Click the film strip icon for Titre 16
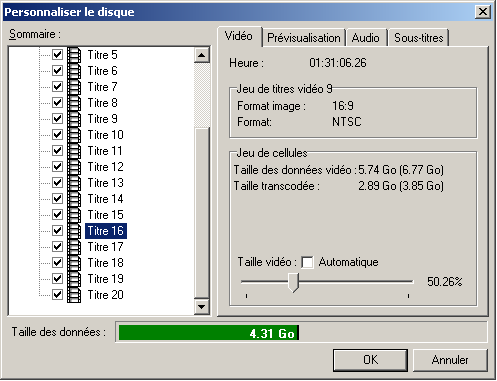 pos(74,231)
